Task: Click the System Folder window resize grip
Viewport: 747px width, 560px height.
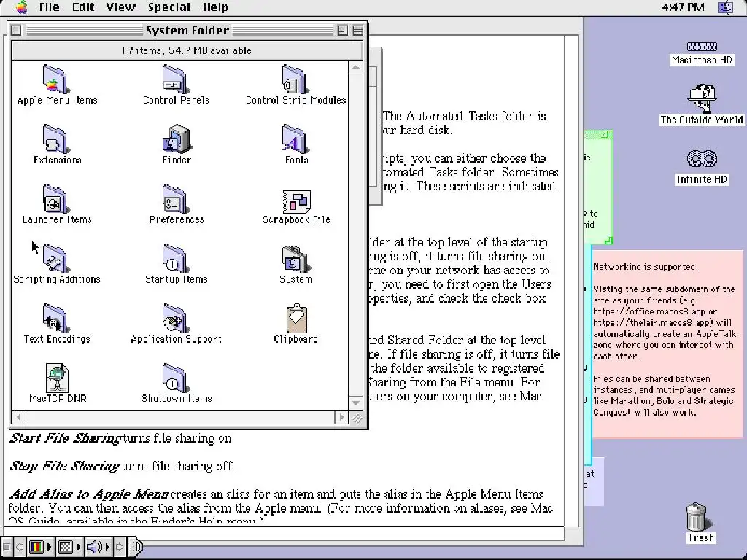Action: pos(356,418)
